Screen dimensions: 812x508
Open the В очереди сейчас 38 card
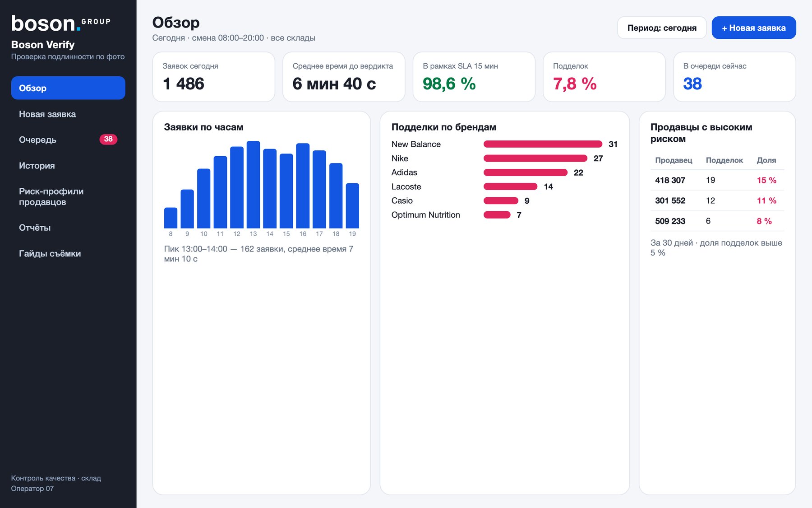(x=734, y=77)
